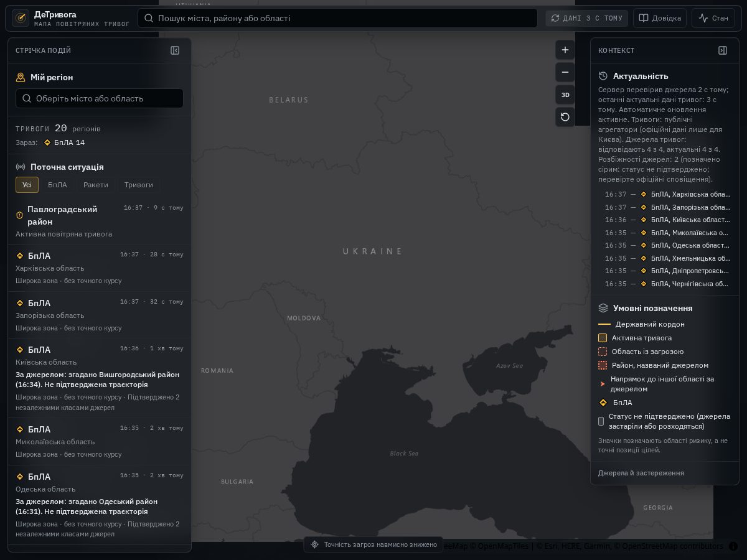Zoom out on the map
The height and width of the screenshot is (560, 747).
point(565,72)
